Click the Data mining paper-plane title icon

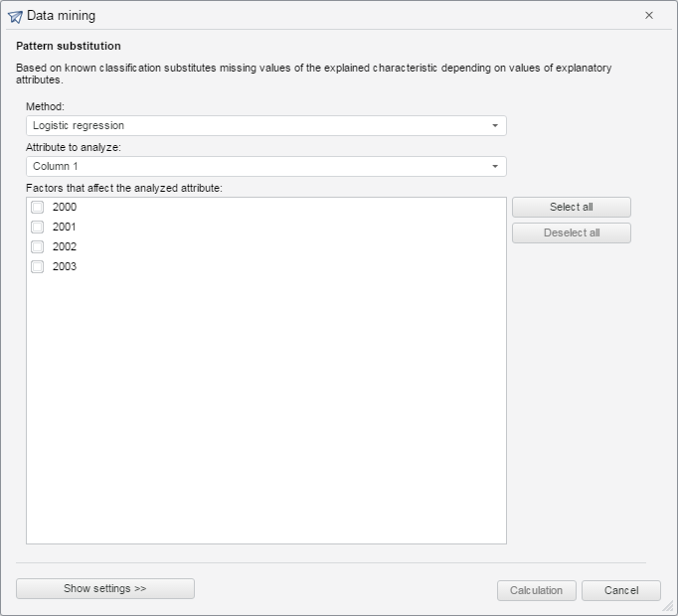pos(15,16)
